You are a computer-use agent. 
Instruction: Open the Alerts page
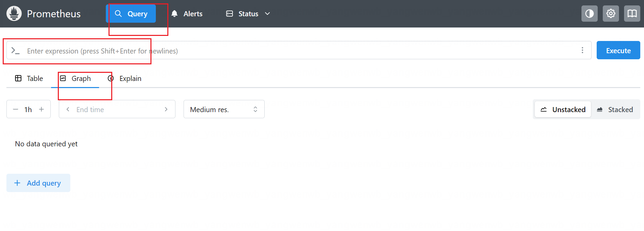(187, 14)
